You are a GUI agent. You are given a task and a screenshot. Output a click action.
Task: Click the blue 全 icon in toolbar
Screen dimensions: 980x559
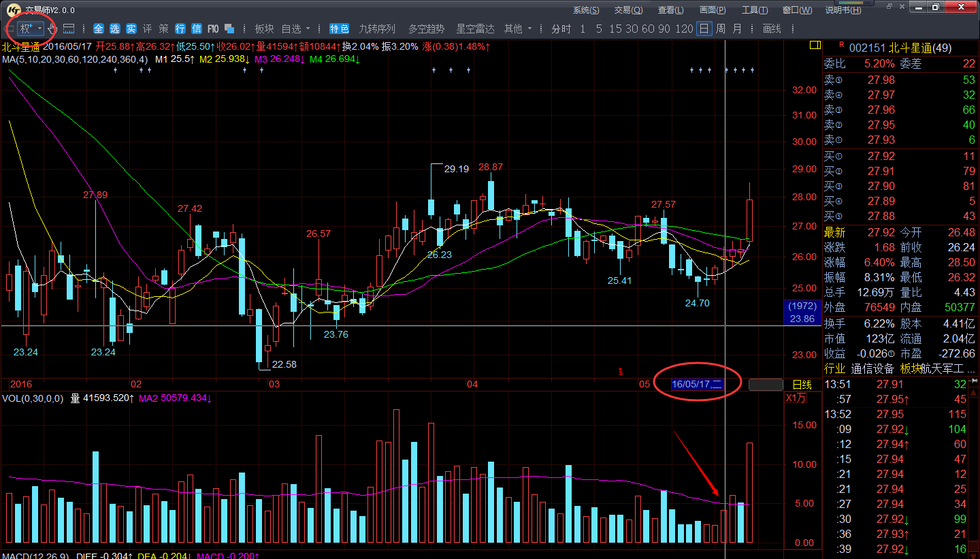coord(99,29)
